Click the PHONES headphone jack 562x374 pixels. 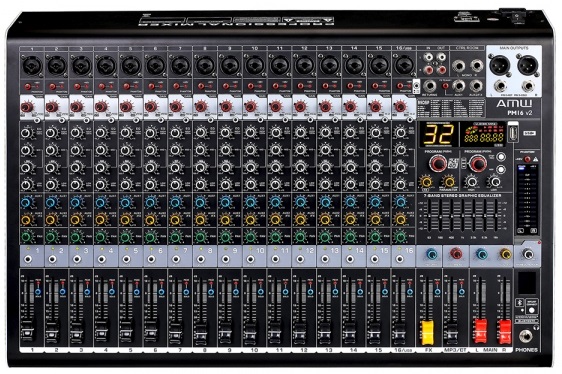[526, 336]
